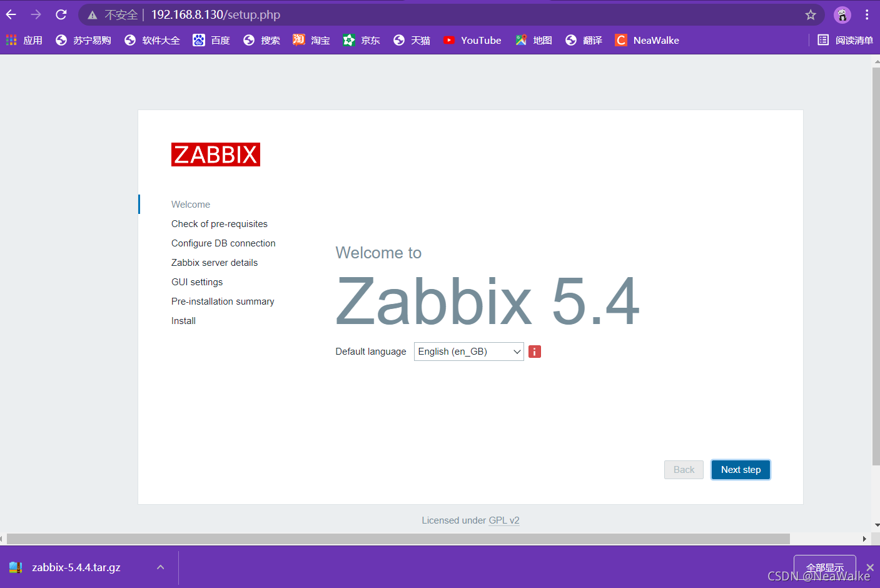The image size is (880, 588).
Task: Select Pre-installation summary step
Action: pos(223,302)
